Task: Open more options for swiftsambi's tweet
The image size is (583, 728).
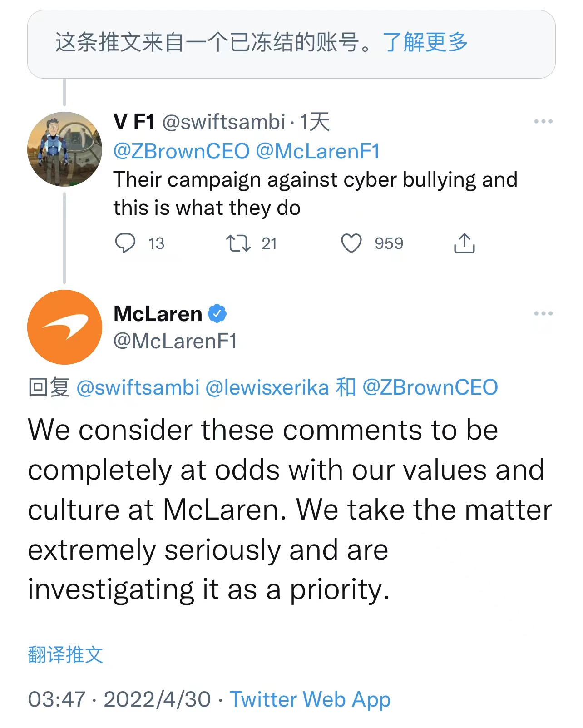Action: click(543, 122)
